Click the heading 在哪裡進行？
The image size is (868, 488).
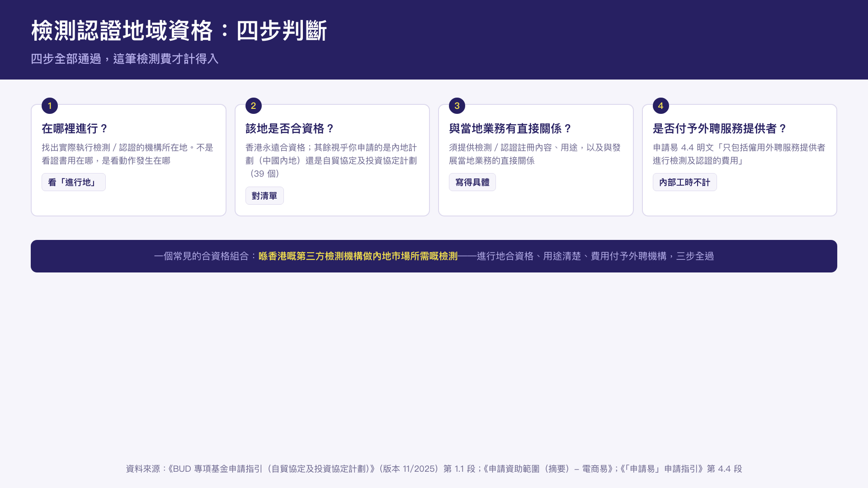pos(75,129)
